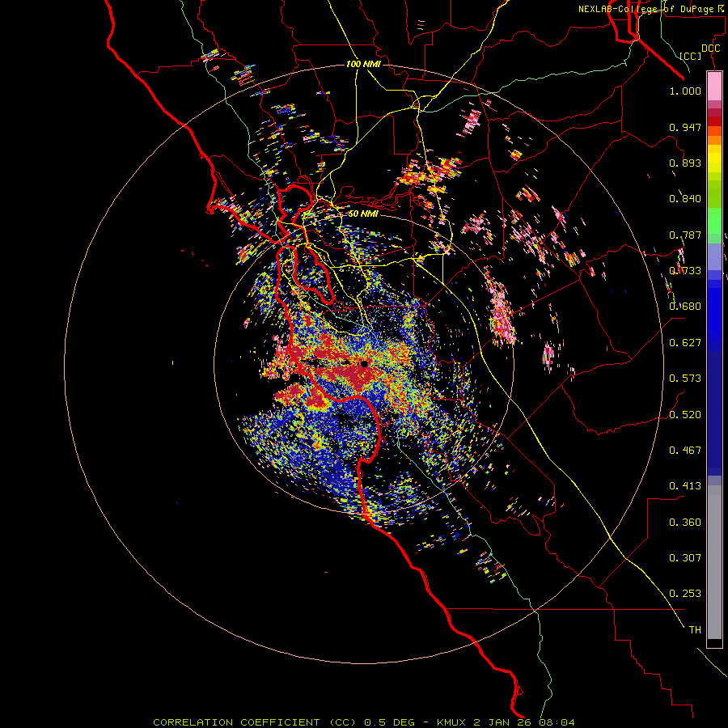This screenshot has width=728, height=728.
Task: Select the 0.840 legend value
Action: click(x=685, y=199)
